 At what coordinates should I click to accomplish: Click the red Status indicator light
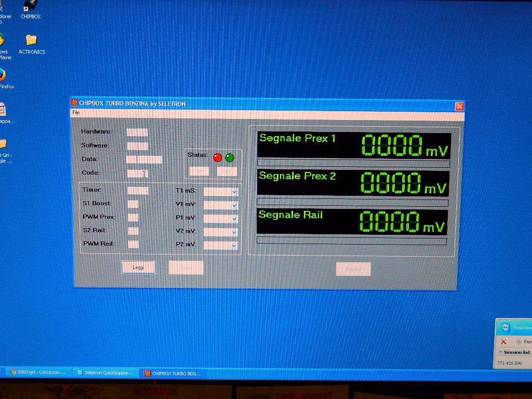(x=218, y=157)
